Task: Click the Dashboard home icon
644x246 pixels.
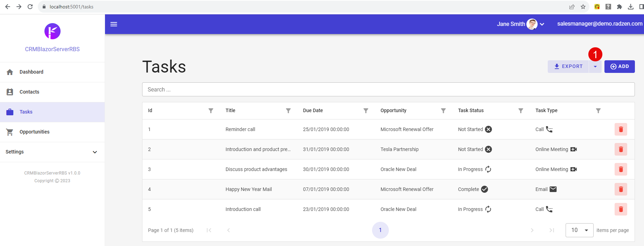Action: (x=10, y=72)
